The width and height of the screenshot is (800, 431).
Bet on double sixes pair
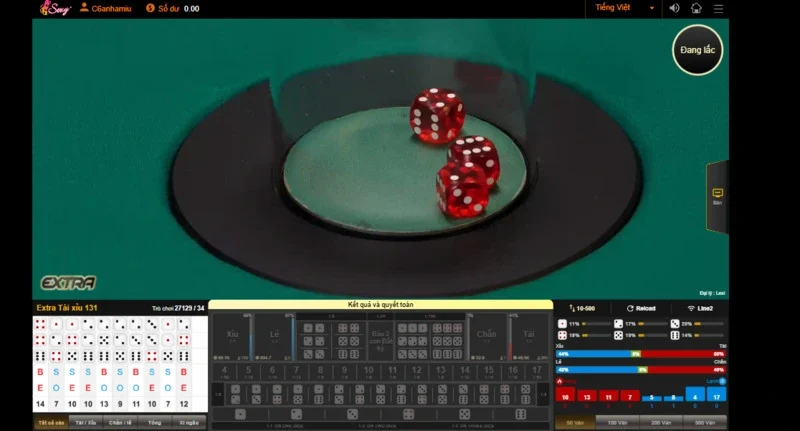click(349, 354)
